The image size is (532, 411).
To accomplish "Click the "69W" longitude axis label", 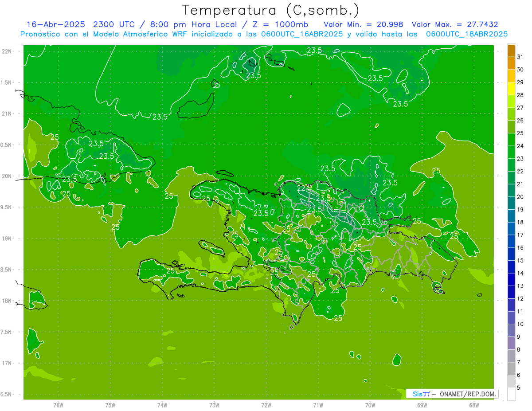I will coord(422,405).
